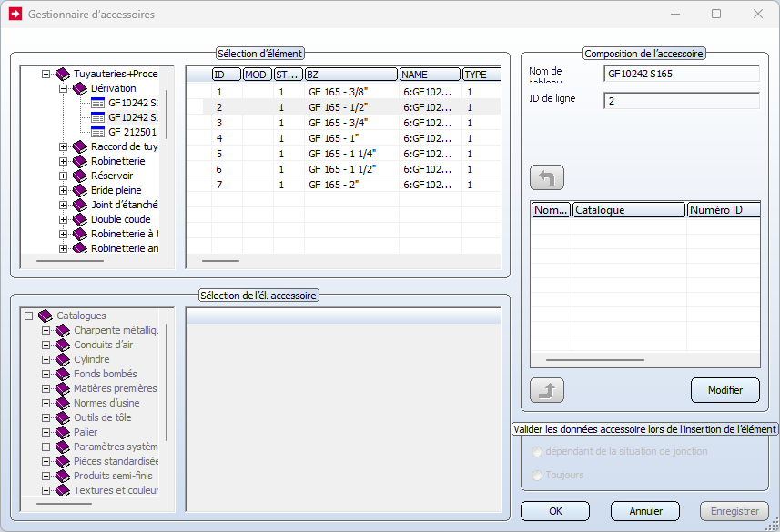Click the Bride pleine book icon
780x532 pixels.
coord(80,190)
